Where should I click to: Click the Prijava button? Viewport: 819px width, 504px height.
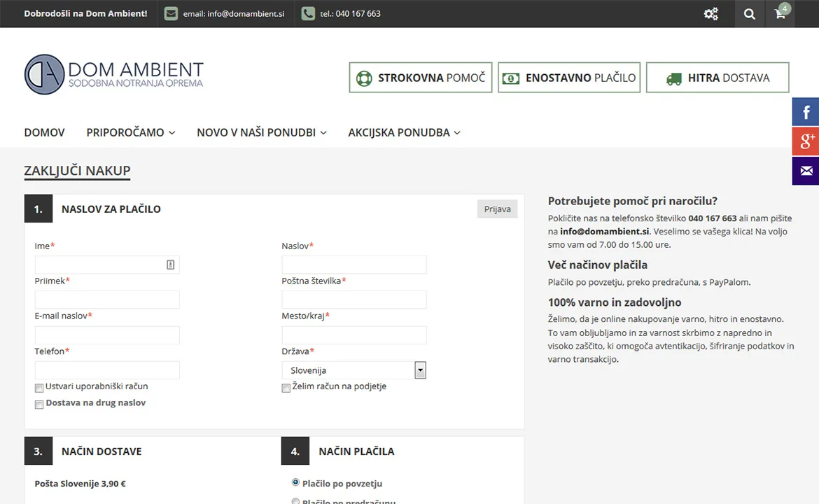pos(497,209)
